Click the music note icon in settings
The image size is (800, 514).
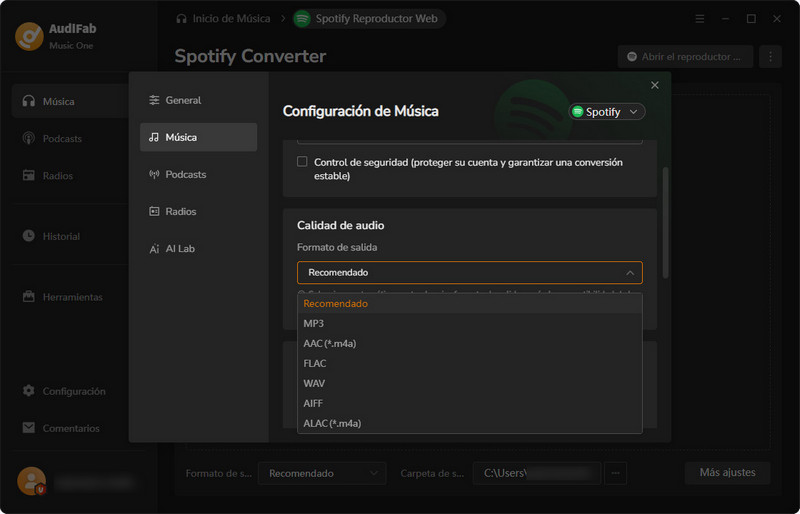coord(154,137)
